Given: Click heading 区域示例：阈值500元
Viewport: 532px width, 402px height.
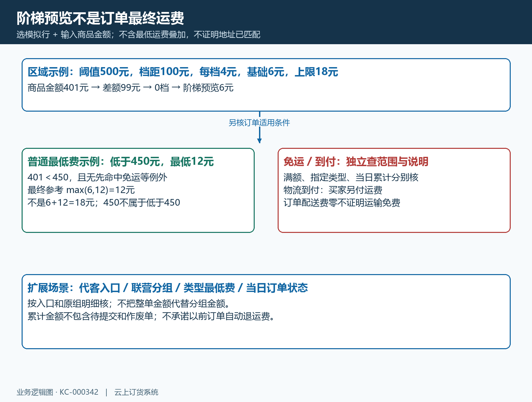Looking at the screenshot, I should [x=183, y=72].
